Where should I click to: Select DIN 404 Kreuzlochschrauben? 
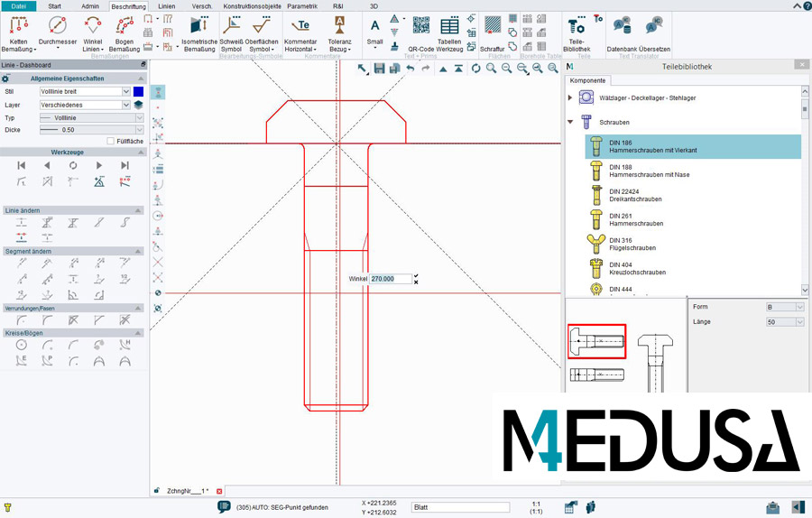[x=693, y=268]
